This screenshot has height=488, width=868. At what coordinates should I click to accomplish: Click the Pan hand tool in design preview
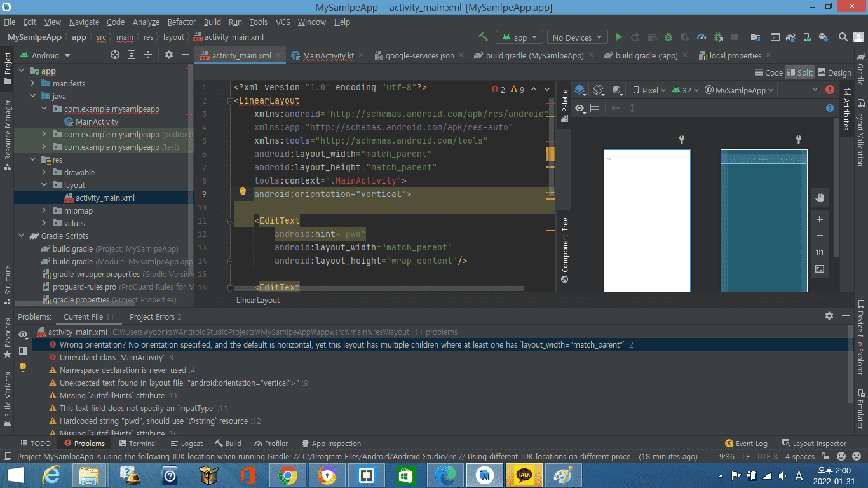[x=820, y=198]
